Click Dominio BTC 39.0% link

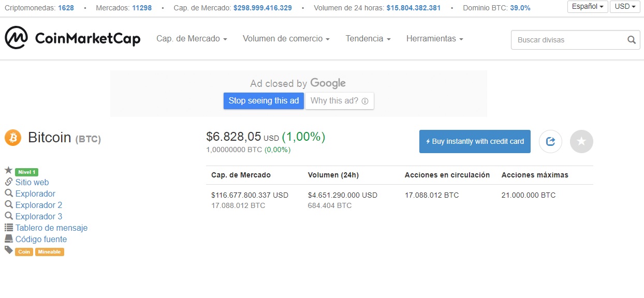tap(520, 8)
